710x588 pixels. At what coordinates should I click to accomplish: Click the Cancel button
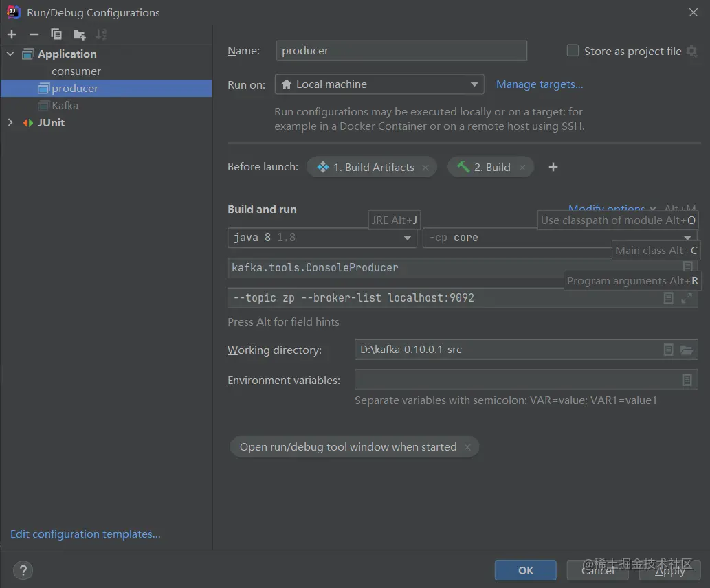pyautogui.click(x=598, y=570)
